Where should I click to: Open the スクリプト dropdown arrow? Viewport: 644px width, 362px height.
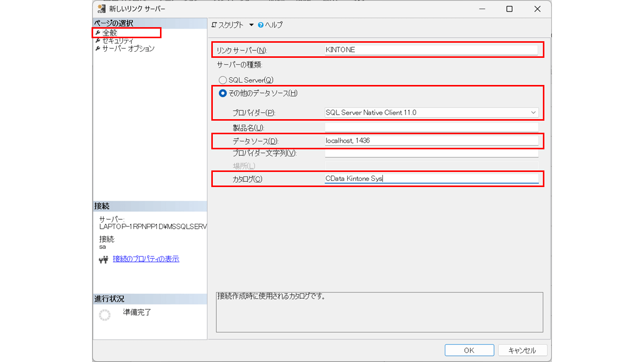[x=252, y=25]
